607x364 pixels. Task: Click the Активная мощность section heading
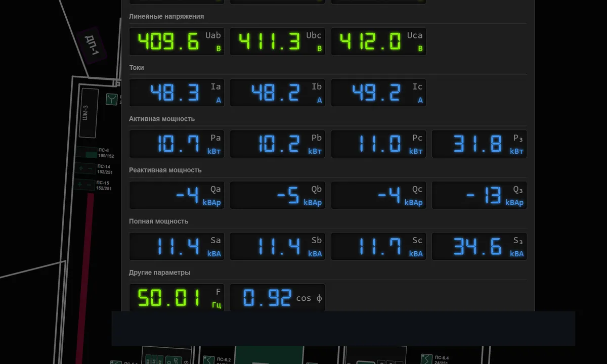tap(162, 119)
